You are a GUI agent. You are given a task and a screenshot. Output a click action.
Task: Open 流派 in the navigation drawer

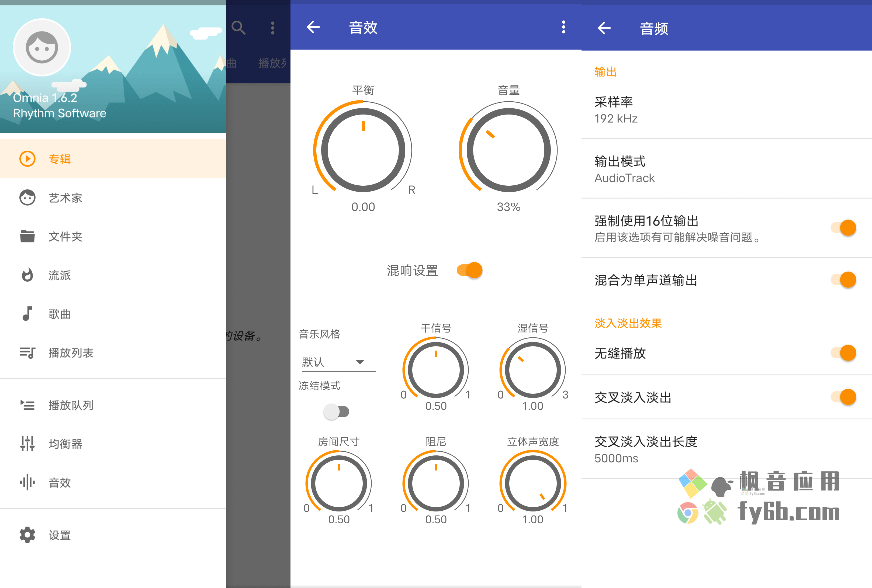point(113,275)
